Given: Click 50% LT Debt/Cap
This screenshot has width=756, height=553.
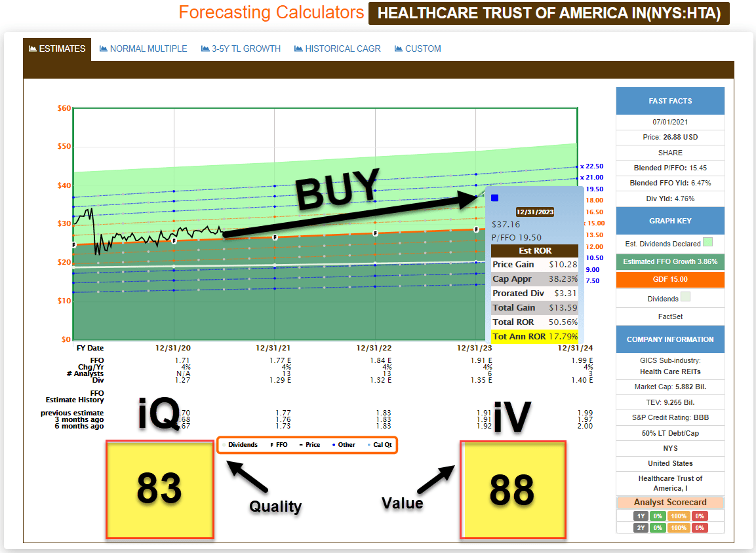Looking at the screenshot, I should coord(670,433).
